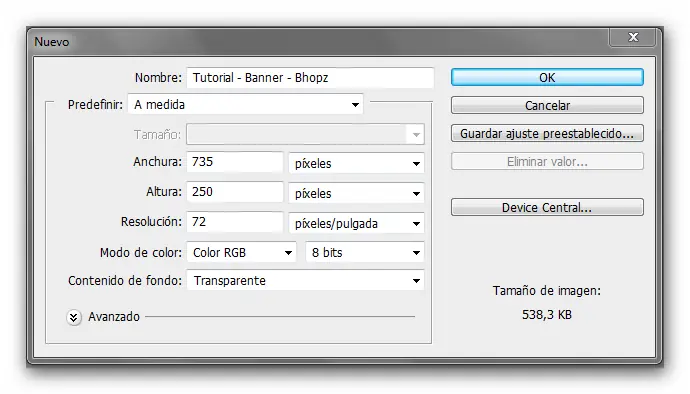Click Guardar ajuste preestablecido button

[547, 133]
